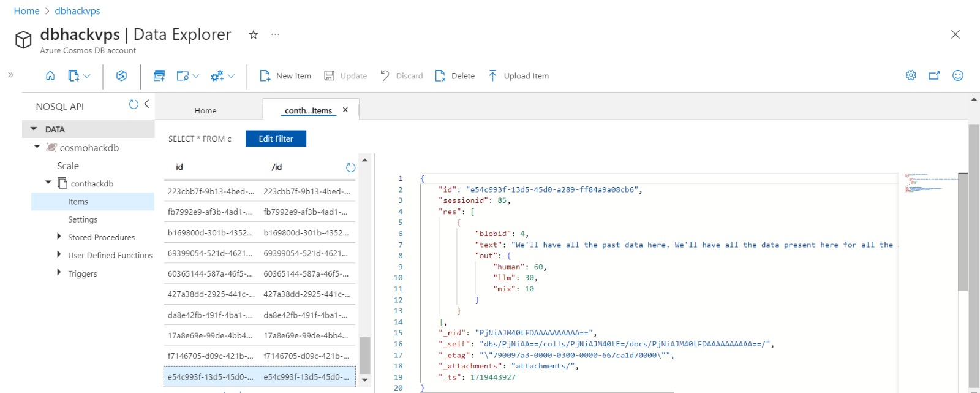Screen dimensions: 980x393
Task: Click the feedback smiley icon
Action: (958, 75)
